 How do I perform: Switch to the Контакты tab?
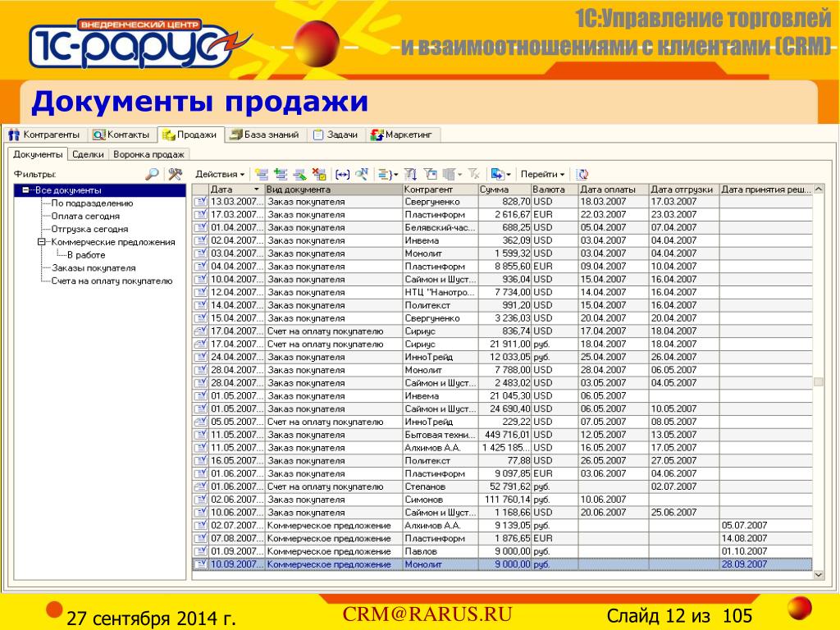click(121, 135)
